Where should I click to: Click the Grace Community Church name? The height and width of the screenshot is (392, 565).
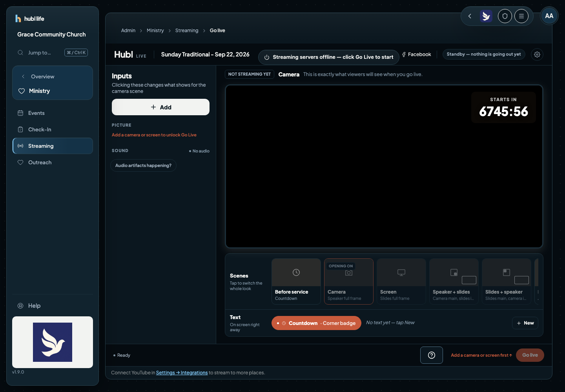pos(51,34)
